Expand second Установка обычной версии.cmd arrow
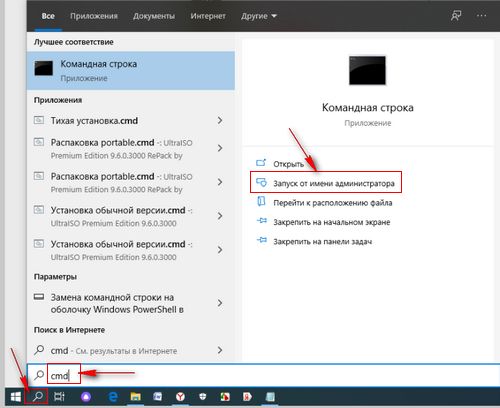This screenshot has height=408, width=500. click(220, 250)
